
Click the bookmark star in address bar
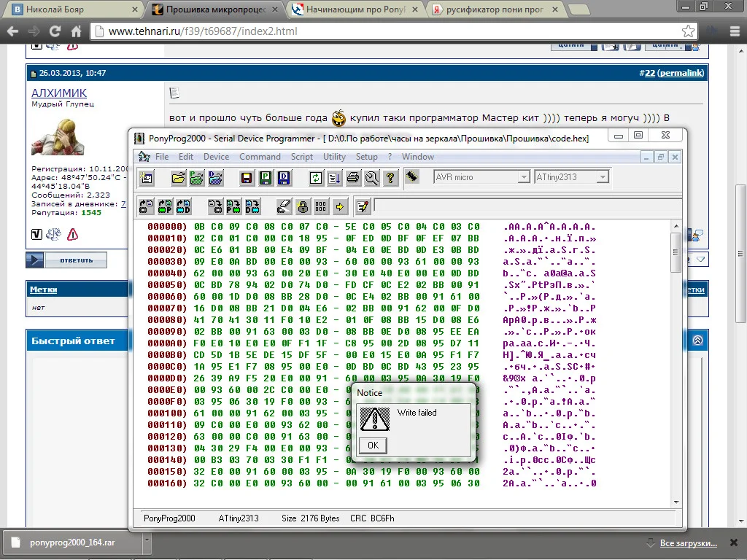pyautogui.click(x=688, y=31)
